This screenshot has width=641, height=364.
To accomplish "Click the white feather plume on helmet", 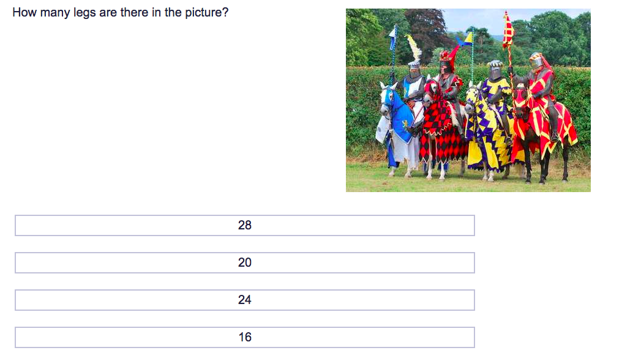I will [x=414, y=48].
